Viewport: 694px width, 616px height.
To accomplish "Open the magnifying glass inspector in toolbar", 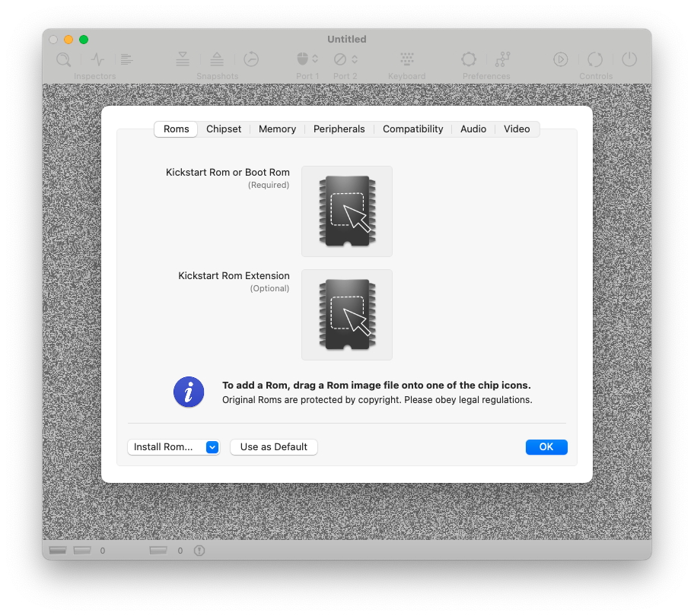I will (x=64, y=59).
